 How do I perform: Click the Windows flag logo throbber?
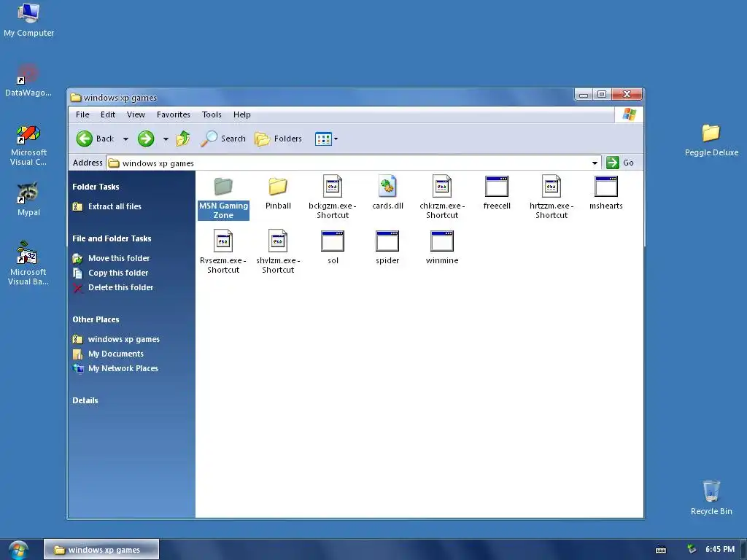[629, 114]
